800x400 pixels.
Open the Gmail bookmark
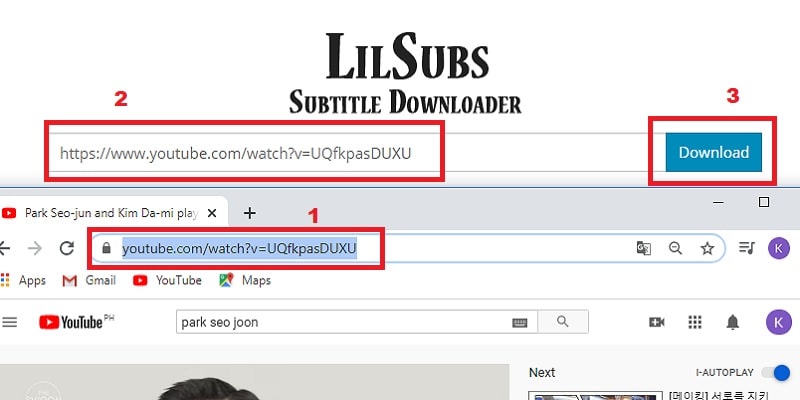point(89,280)
